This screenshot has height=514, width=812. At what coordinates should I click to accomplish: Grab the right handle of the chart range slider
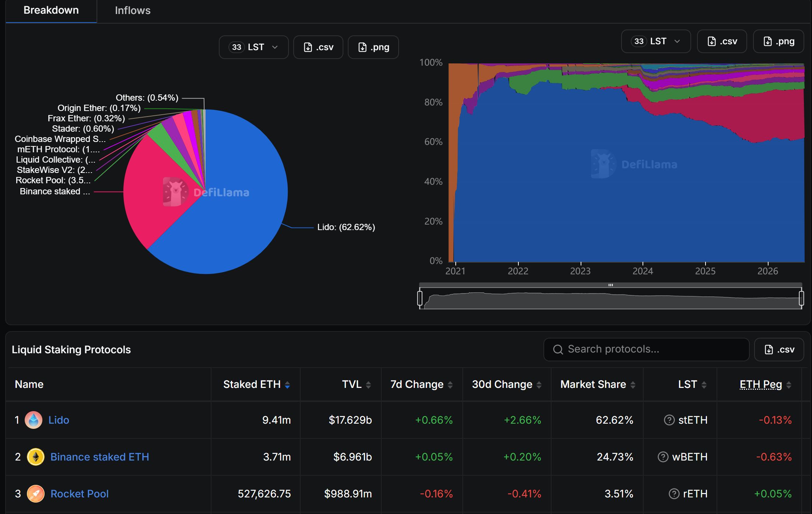click(x=801, y=298)
